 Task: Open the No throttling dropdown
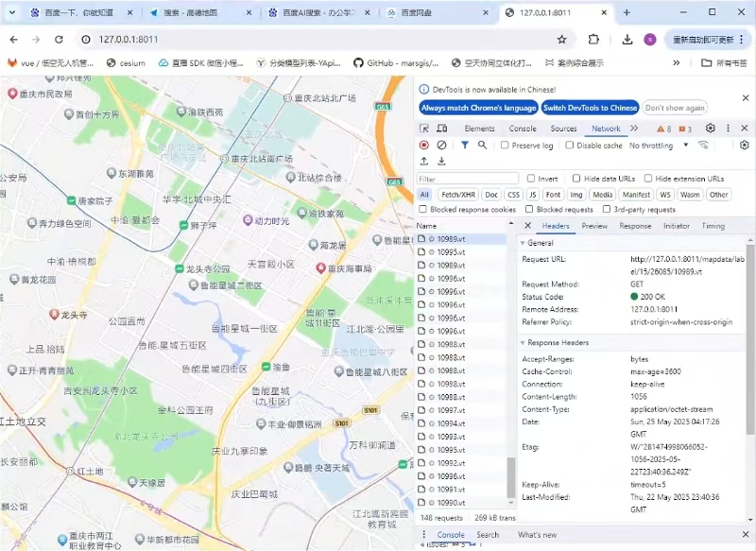pos(659,146)
